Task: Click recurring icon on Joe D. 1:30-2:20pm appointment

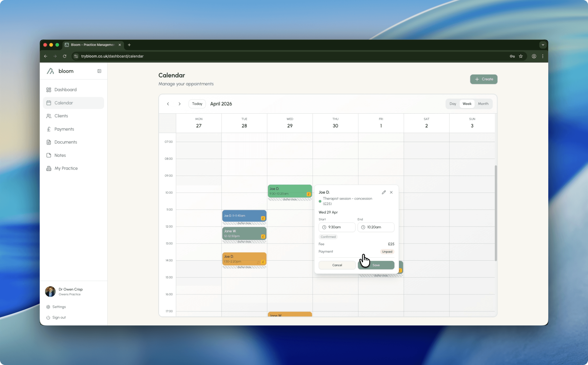Action: click(x=258, y=262)
